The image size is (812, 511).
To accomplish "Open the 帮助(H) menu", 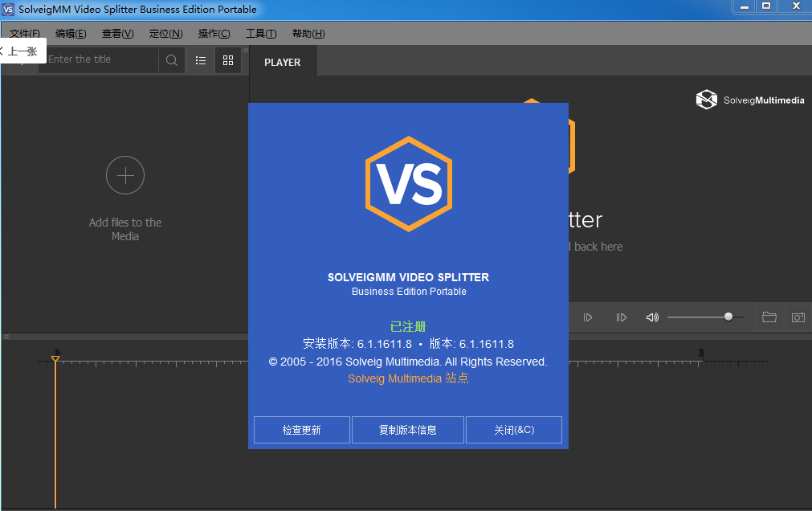I will (308, 34).
